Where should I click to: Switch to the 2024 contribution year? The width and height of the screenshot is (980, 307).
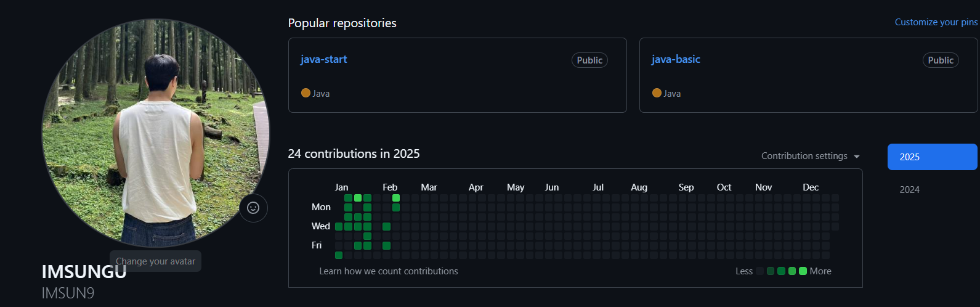click(x=910, y=190)
